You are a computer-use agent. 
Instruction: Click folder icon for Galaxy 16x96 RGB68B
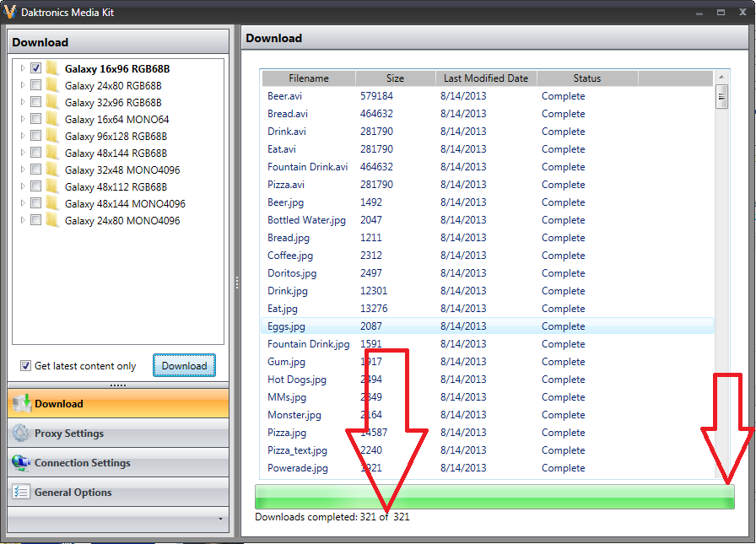click(x=52, y=68)
